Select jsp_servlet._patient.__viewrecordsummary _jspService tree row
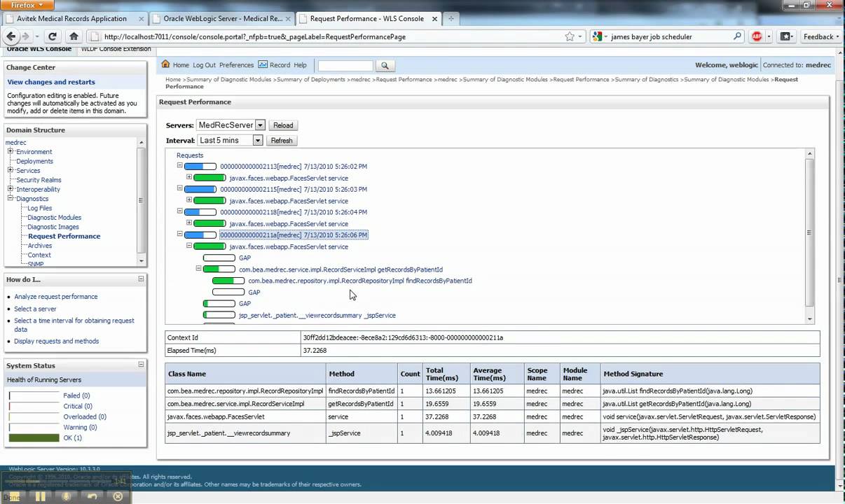 [317, 316]
